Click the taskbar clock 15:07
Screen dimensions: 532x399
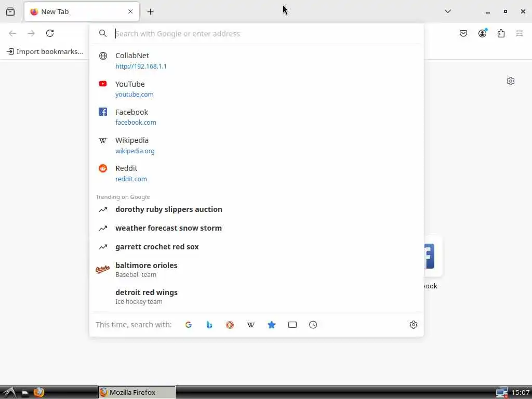point(520,393)
